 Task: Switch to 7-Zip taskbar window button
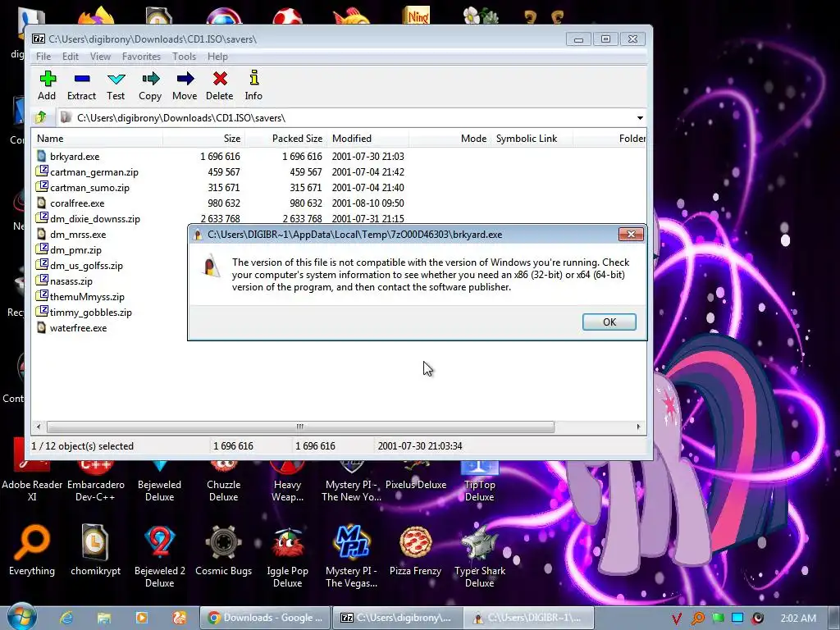click(396, 618)
